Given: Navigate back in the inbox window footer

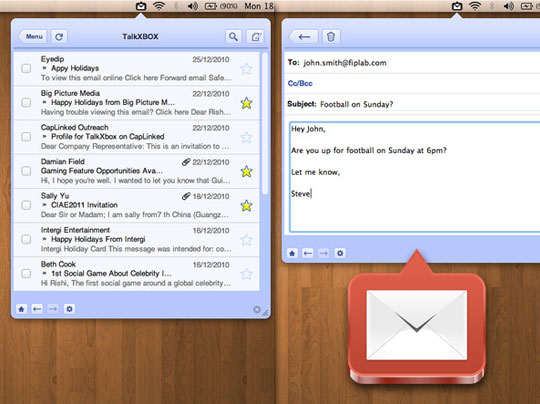Looking at the screenshot, I should click(x=37, y=309).
